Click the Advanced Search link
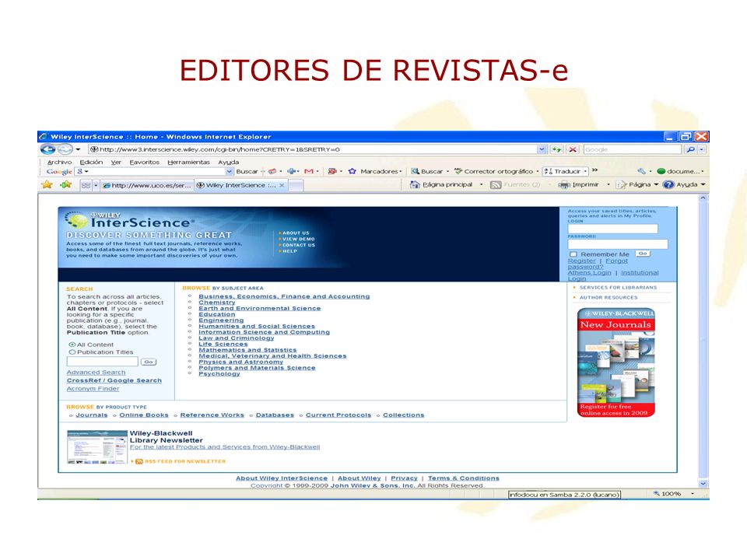 [x=96, y=373]
